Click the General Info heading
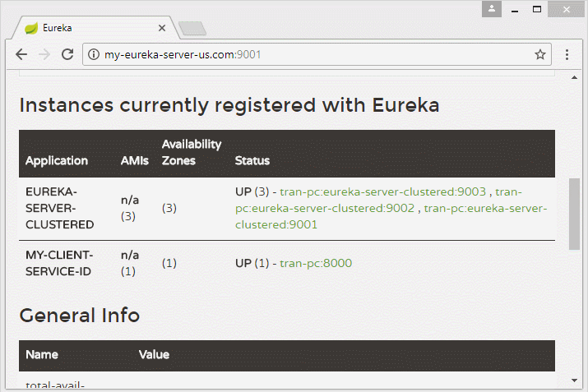Viewport: 588px width, 392px height. click(80, 316)
